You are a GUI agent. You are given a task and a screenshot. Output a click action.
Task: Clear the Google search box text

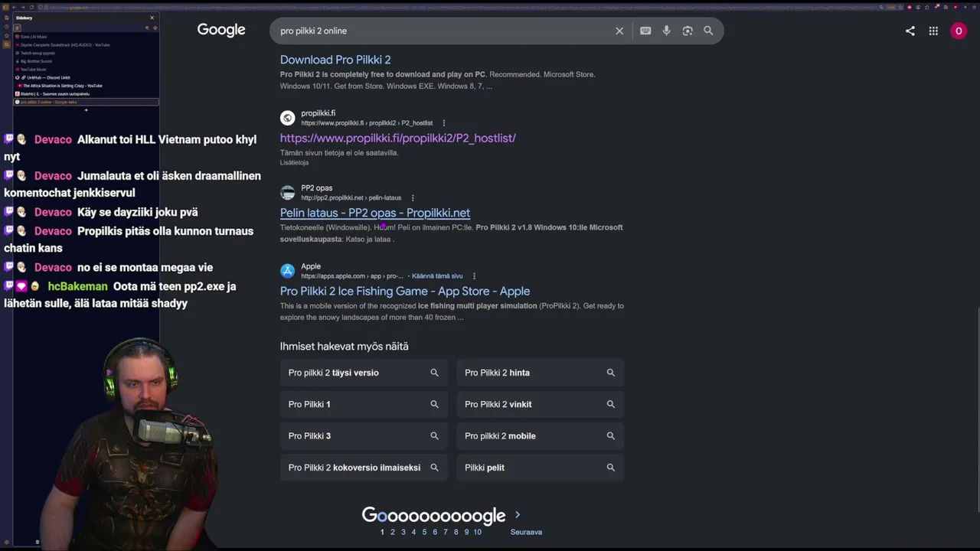pos(619,31)
